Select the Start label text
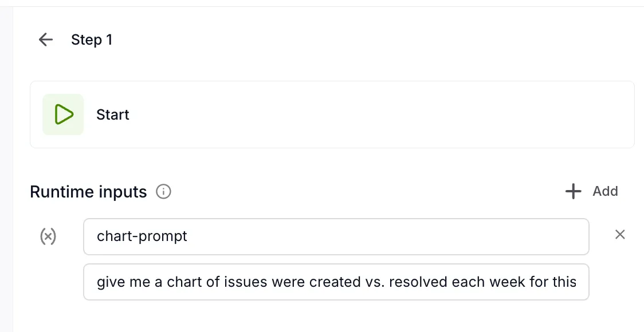Screen dimensions: 644x332 click(113, 114)
